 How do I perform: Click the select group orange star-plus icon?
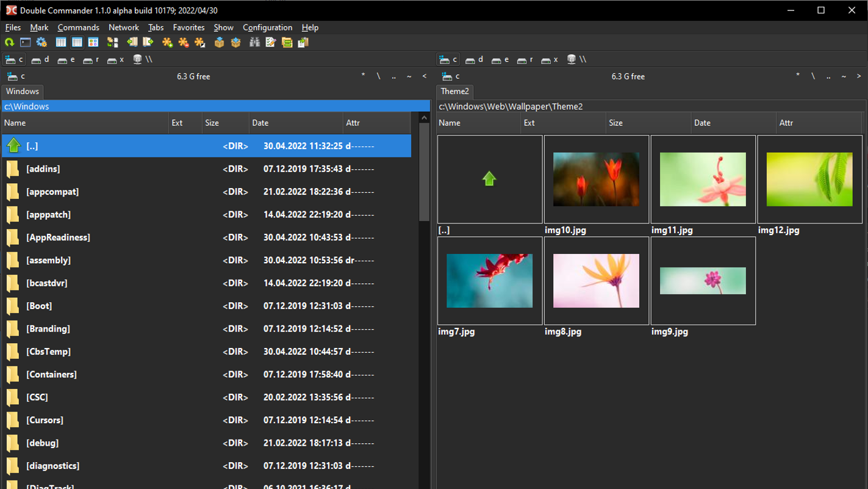(x=167, y=42)
